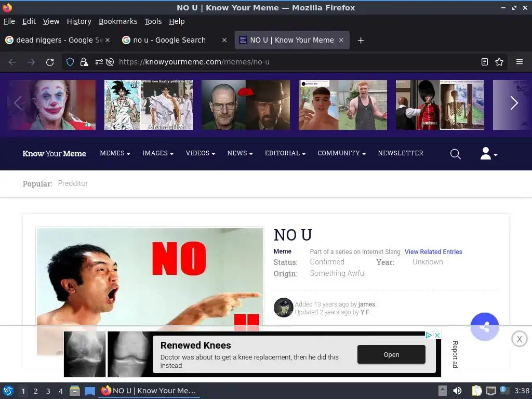
Task: Click the autoplay blocked icon
Action: point(110,62)
